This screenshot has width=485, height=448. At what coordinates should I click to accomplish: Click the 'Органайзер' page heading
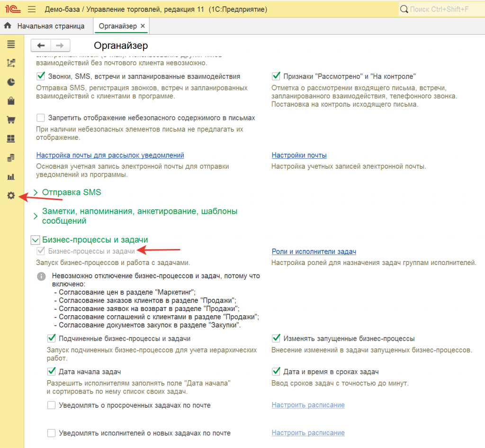(x=121, y=46)
